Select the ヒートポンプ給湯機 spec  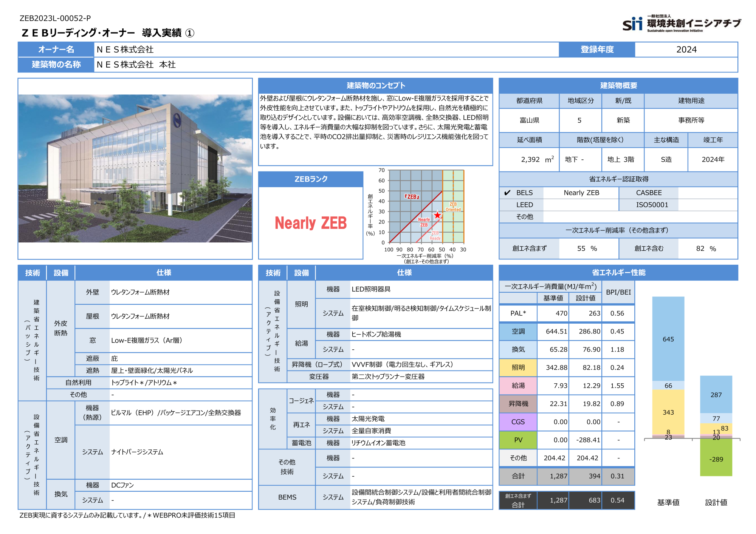click(376, 335)
